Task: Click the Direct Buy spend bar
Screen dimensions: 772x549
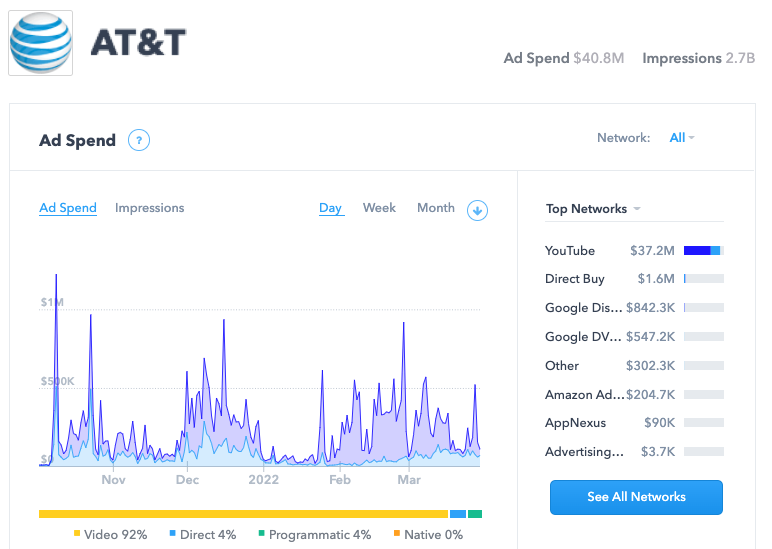Action: pyautogui.click(x=704, y=279)
